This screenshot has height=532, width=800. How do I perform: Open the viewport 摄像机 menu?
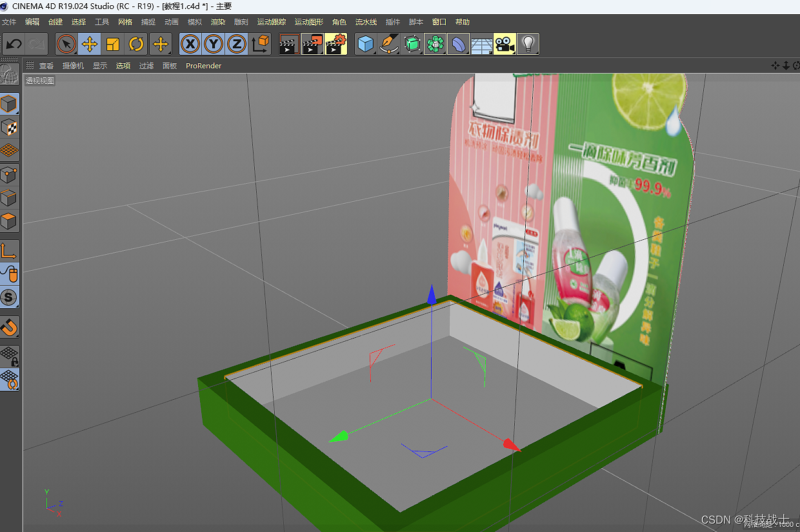point(73,66)
